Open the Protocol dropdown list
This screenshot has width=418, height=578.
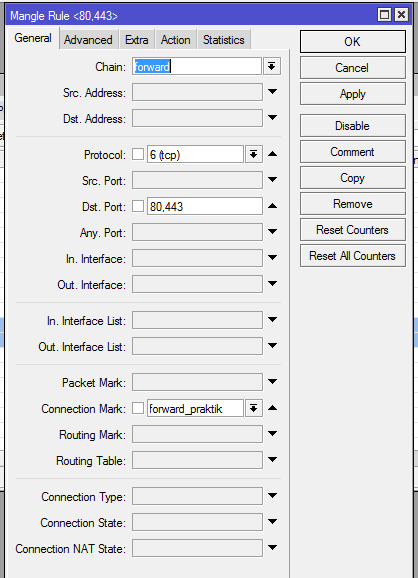(253, 154)
